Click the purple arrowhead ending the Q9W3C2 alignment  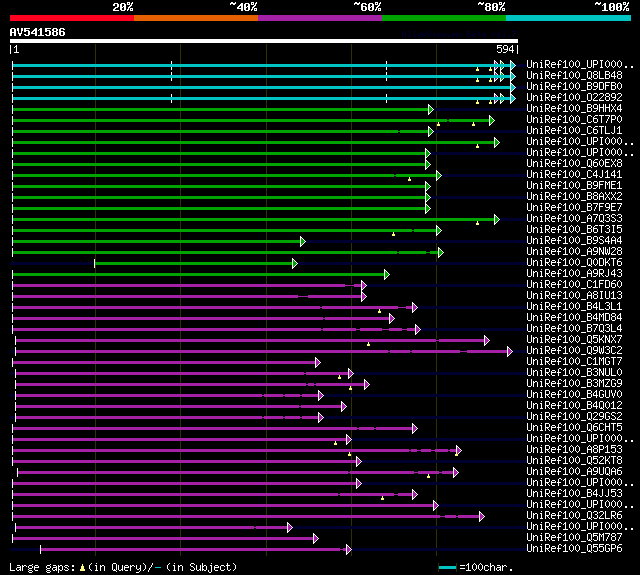pos(510,352)
